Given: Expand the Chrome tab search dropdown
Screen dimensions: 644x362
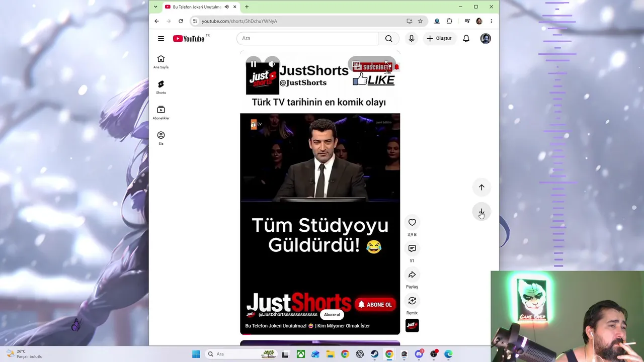Looking at the screenshot, I should click(x=155, y=7).
